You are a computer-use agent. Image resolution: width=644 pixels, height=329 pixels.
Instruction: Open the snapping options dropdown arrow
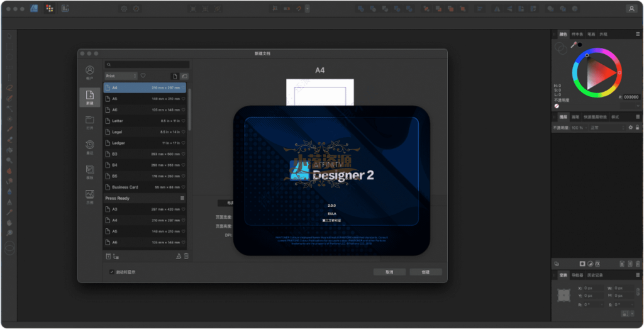click(307, 9)
